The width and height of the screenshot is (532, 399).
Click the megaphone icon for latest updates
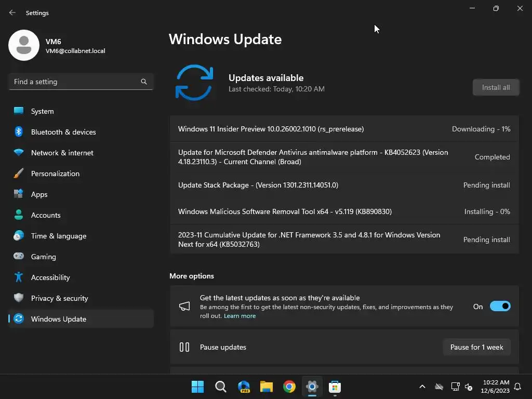(184, 307)
